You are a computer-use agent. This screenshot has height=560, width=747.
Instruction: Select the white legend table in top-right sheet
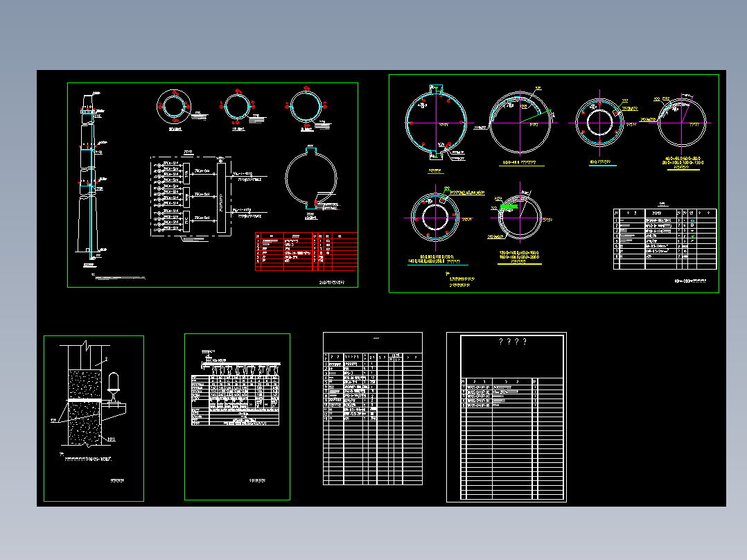pyautogui.click(x=665, y=239)
